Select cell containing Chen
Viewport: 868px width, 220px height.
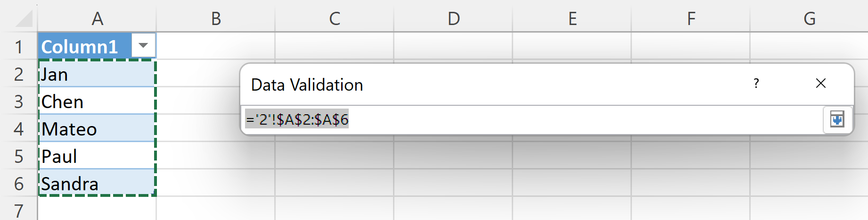pos(97,101)
